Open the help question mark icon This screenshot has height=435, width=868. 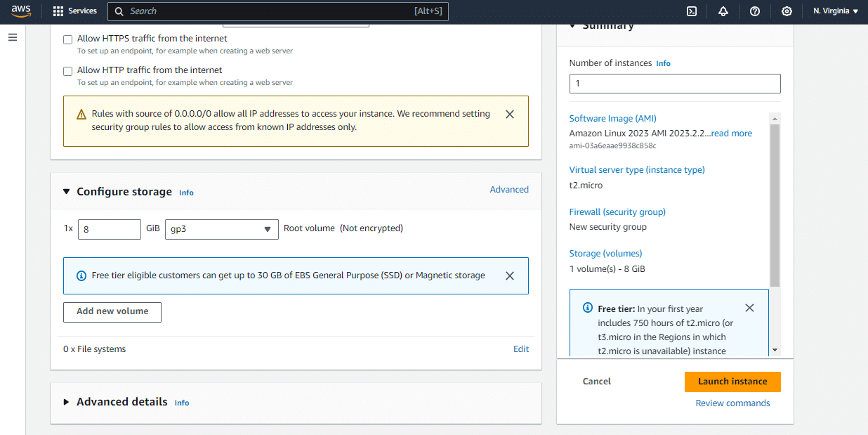[x=755, y=11]
